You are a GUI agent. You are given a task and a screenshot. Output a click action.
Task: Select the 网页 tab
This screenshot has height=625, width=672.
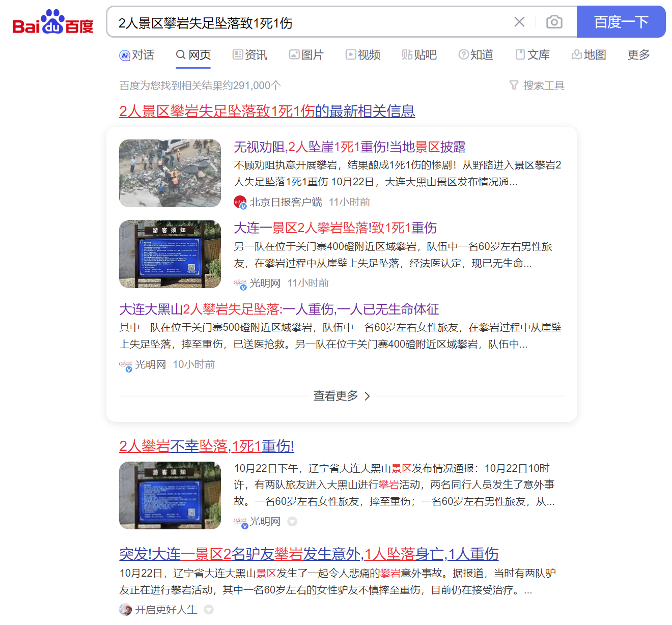click(x=193, y=55)
